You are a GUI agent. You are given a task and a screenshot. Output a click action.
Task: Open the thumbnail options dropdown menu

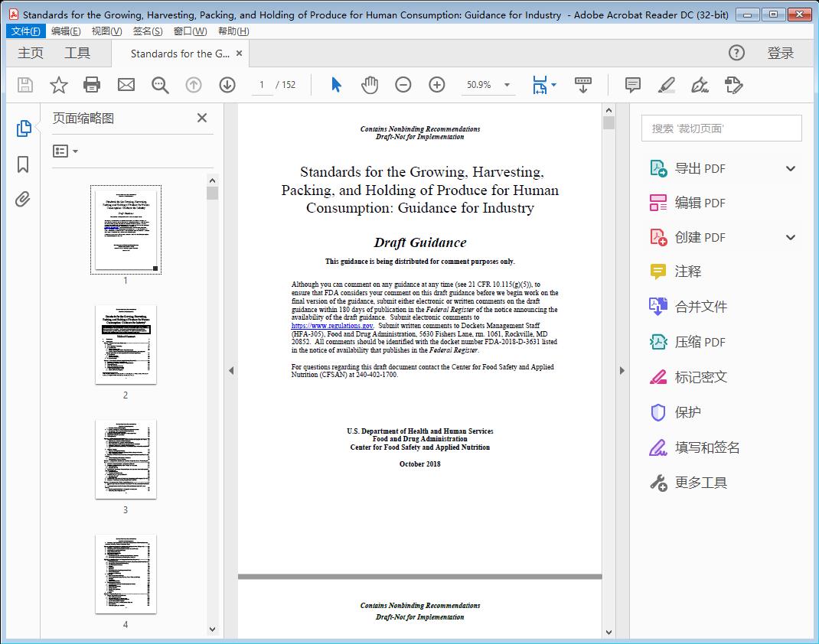click(66, 151)
